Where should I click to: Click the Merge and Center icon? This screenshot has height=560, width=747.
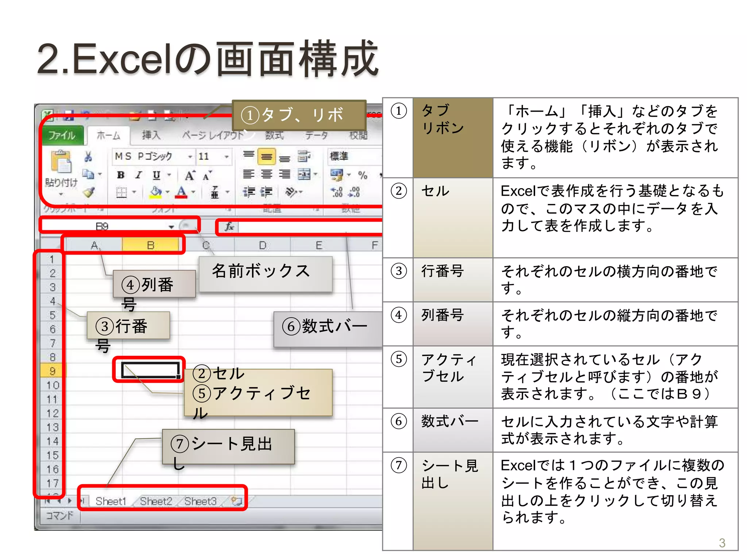click(x=304, y=174)
